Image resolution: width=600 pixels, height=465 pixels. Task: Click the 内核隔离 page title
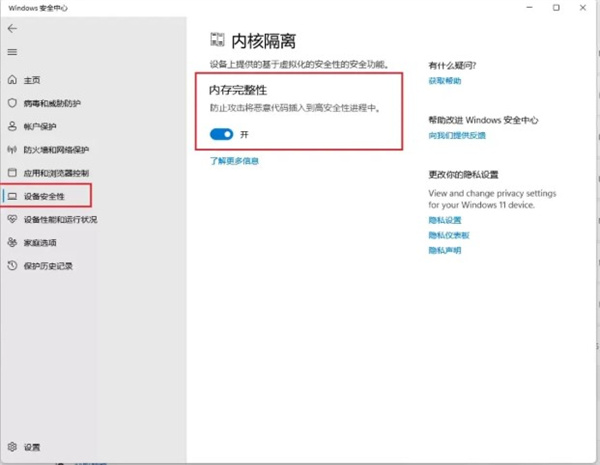pos(264,41)
